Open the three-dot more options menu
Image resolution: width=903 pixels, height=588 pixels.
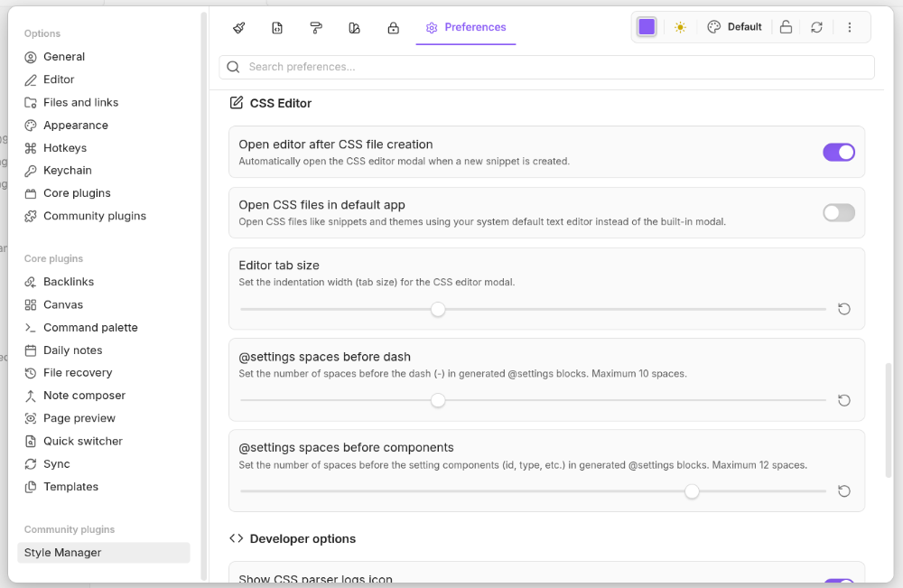(x=850, y=27)
